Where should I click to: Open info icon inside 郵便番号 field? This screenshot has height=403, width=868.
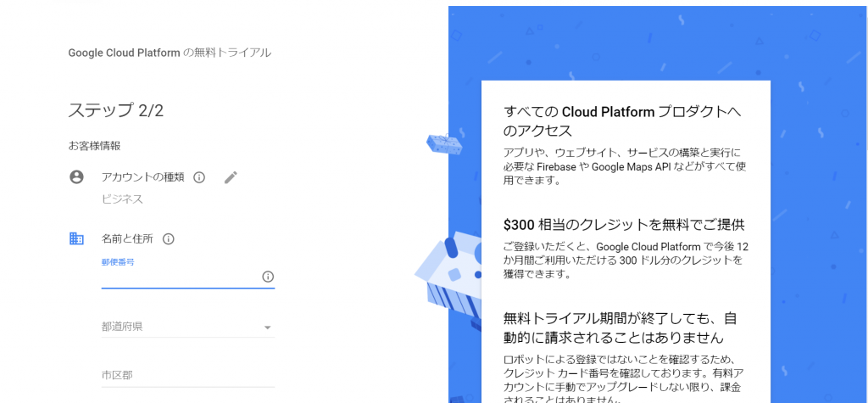point(268,277)
